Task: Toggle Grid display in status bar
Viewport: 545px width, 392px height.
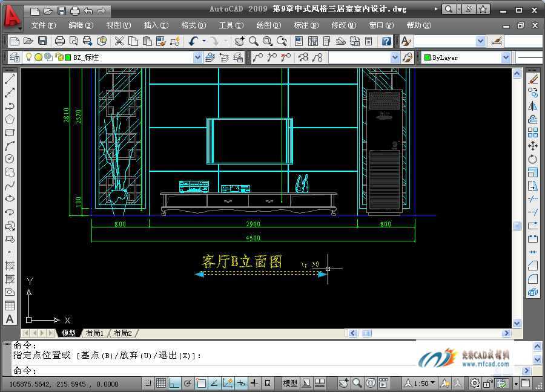Action: [161, 383]
